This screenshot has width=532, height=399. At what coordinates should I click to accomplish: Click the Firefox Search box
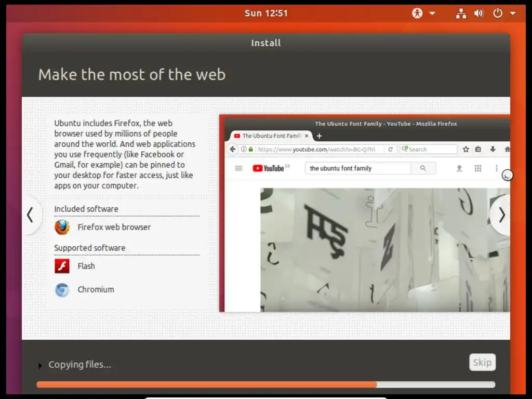click(x=429, y=149)
